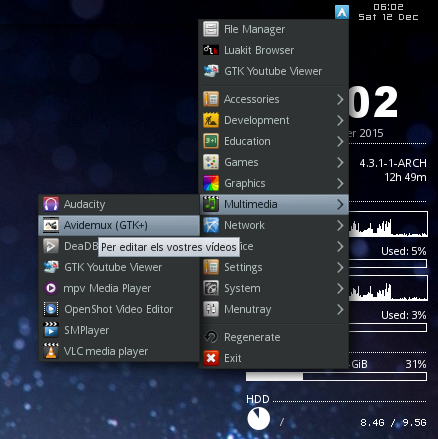Click the Arch Linux logo in panel
438x439 pixels.
point(342,12)
